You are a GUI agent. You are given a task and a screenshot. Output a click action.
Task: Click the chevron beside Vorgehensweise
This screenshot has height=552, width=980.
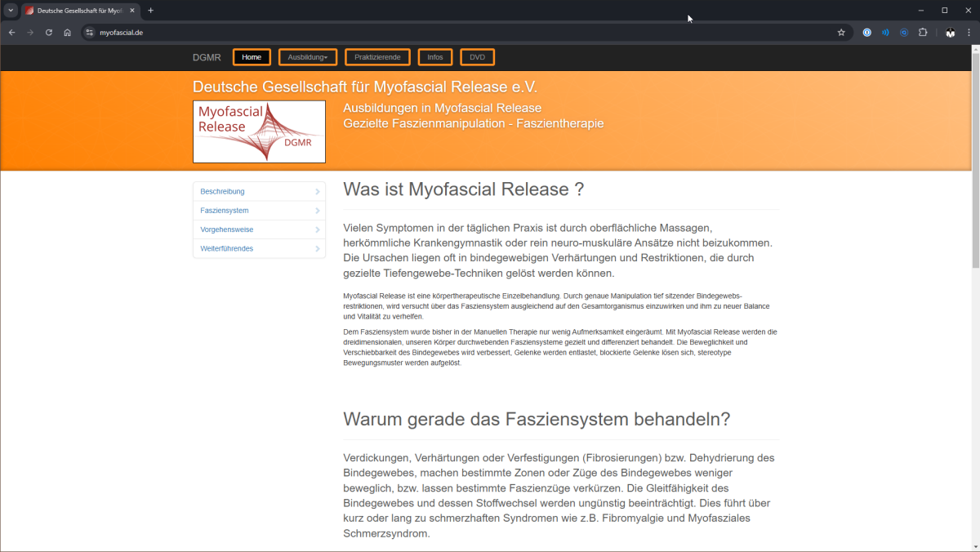[317, 229]
